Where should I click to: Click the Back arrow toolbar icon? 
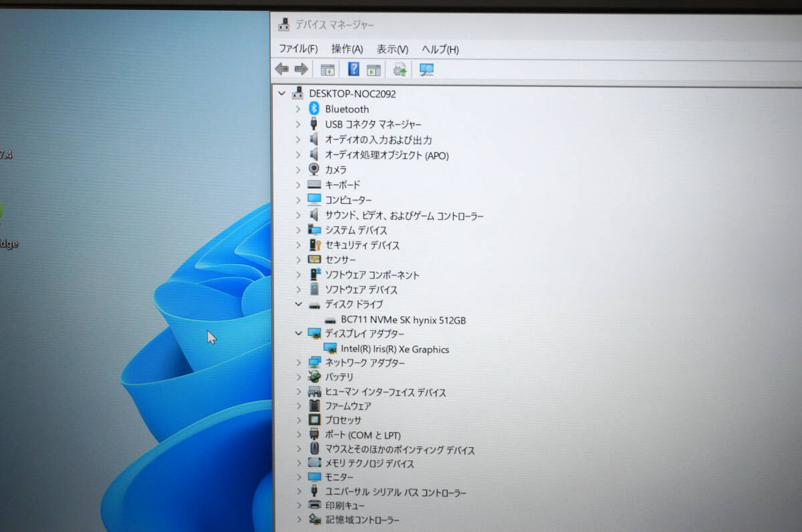[281, 69]
